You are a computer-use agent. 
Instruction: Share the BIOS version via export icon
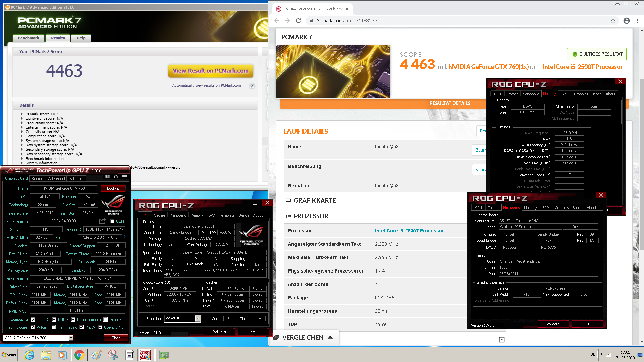click(102, 221)
